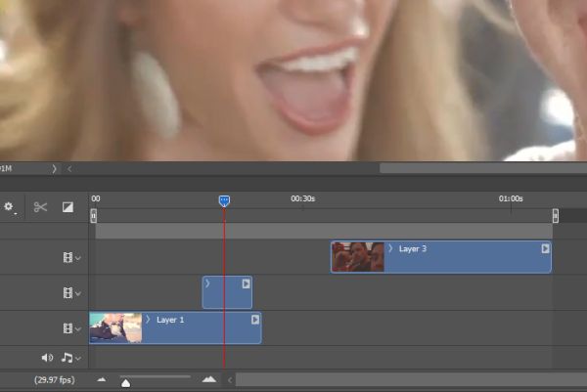This screenshot has width=587, height=392.
Task: Open audio track music note menu
Action: (x=70, y=358)
